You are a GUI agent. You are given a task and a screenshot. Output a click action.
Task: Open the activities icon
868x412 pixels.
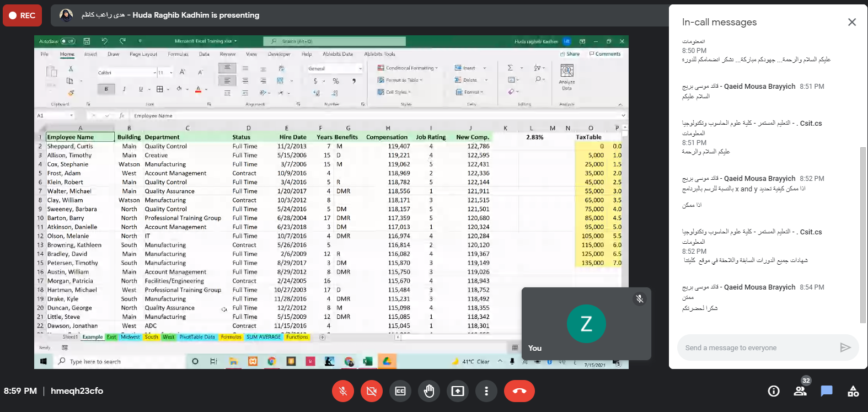(x=853, y=391)
